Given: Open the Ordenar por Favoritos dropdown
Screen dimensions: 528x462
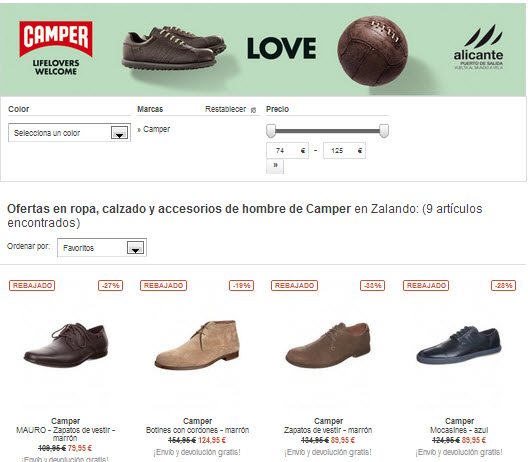Looking at the screenshot, I should click(x=102, y=248).
